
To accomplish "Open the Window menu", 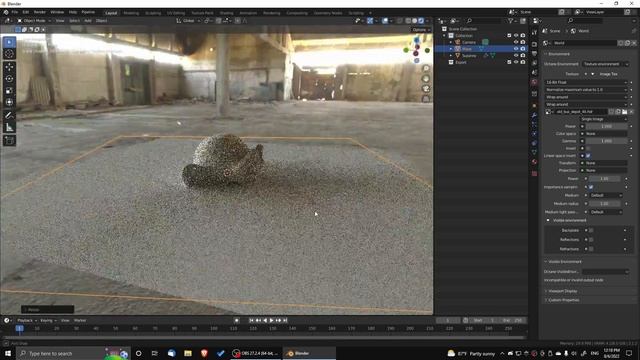I will click(x=57, y=12).
